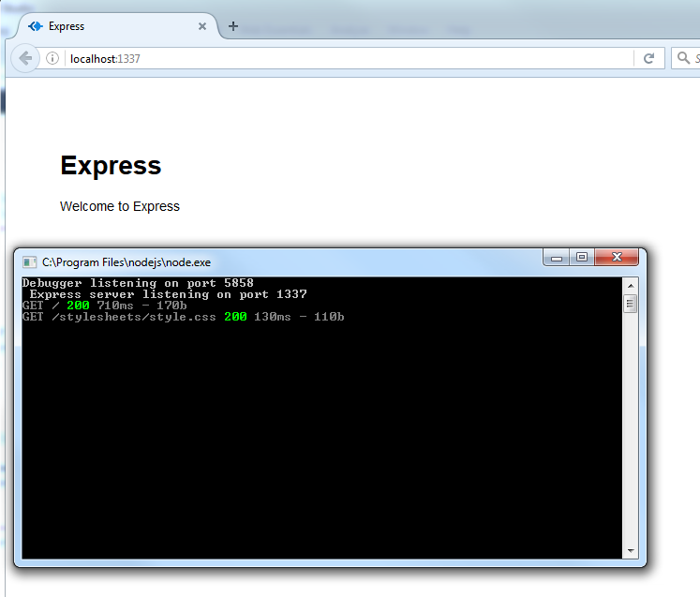The image size is (700, 597).
Task: Click the search magnifier icon
Action: click(683, 57)
